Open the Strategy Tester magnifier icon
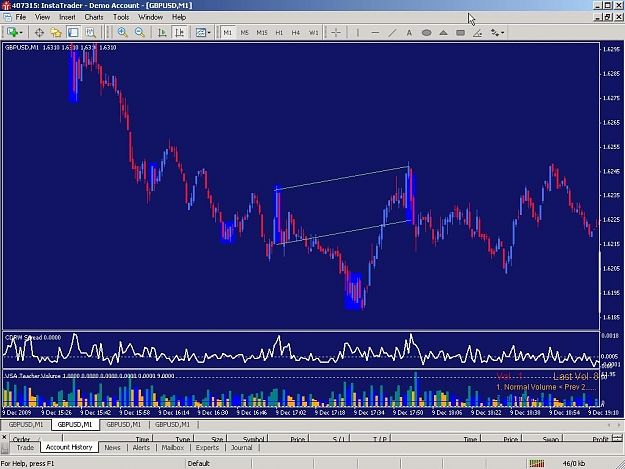The height and width of the screenshot is (469, 625). pyautogui.click(x=90, y=33)
